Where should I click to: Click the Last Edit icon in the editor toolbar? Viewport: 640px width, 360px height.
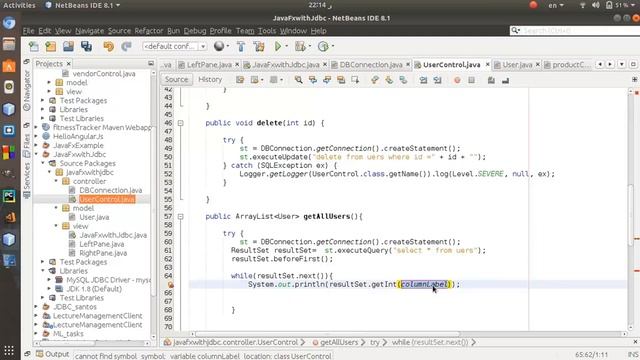click(240, 80)
